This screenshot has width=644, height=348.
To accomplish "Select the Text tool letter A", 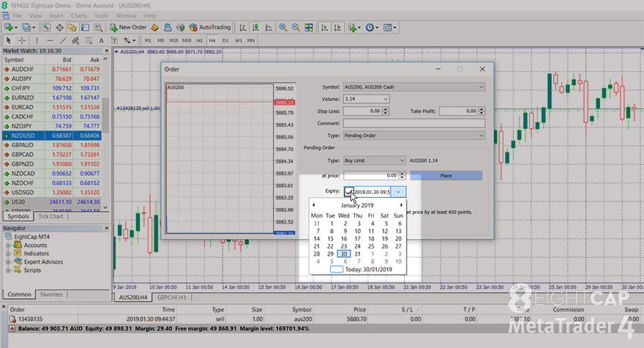I will (x=101, y=40).
